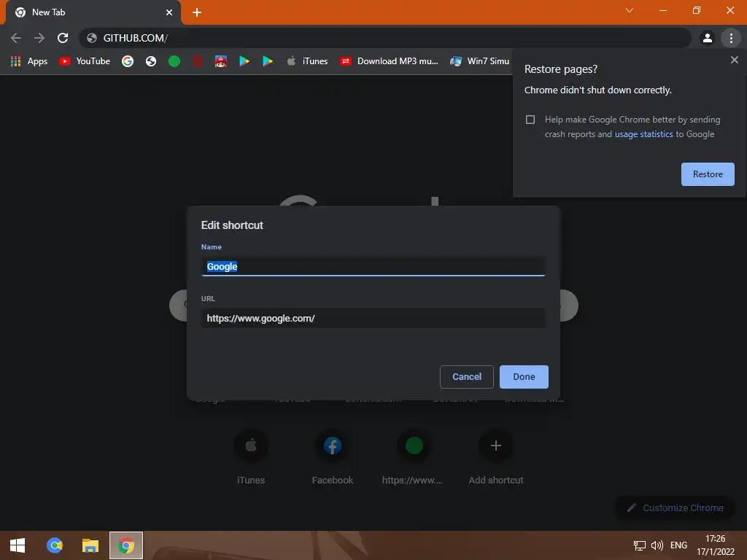Click the browser back arrow
Viewport: 747px width, 560px height.
point(16,38)
